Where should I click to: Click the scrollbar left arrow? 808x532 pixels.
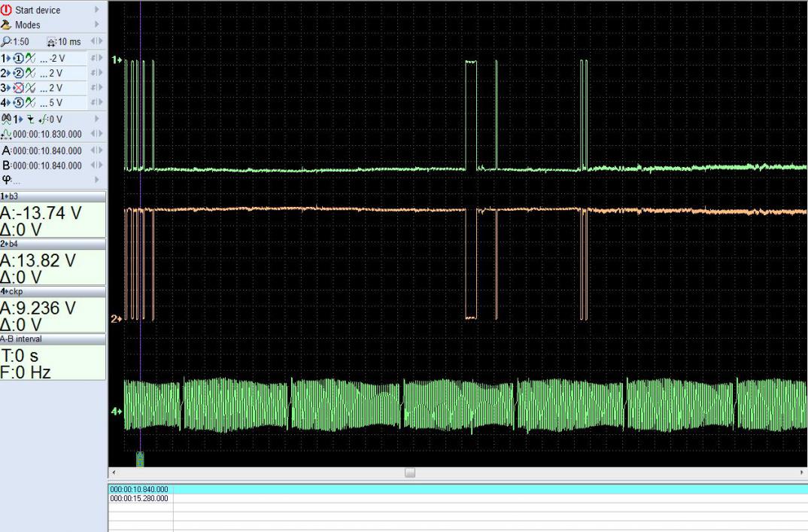[114, 473]
